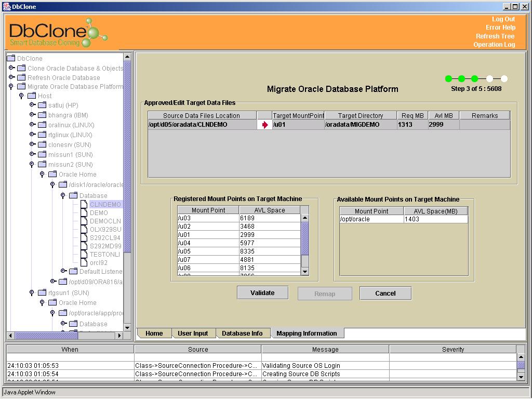Image resolution: width=532 pixels, height=399 pixels.
Task: Click folder icon of rtgsun1 (SUN)
Action: [x=42, y=292]
